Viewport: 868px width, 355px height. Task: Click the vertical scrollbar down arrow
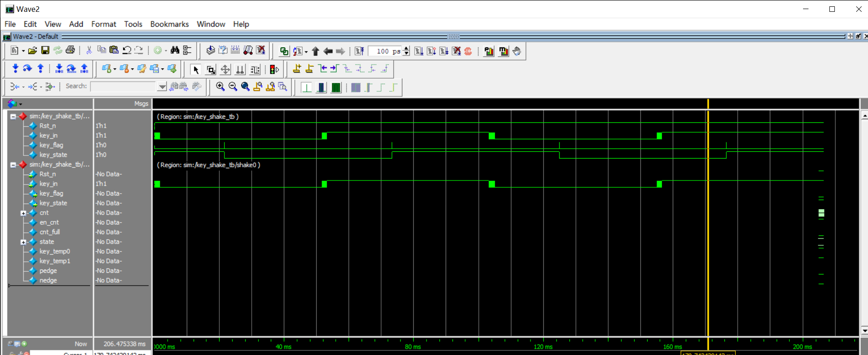(864, 331)
